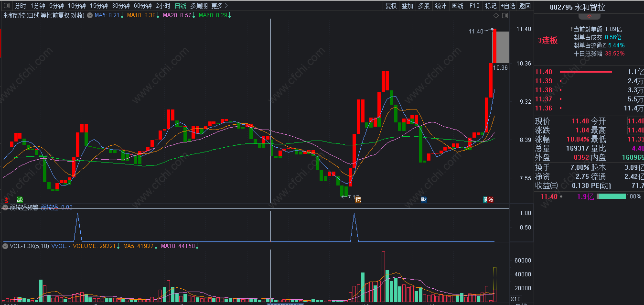Select the 30分钟 period

(x=120, y=6)
